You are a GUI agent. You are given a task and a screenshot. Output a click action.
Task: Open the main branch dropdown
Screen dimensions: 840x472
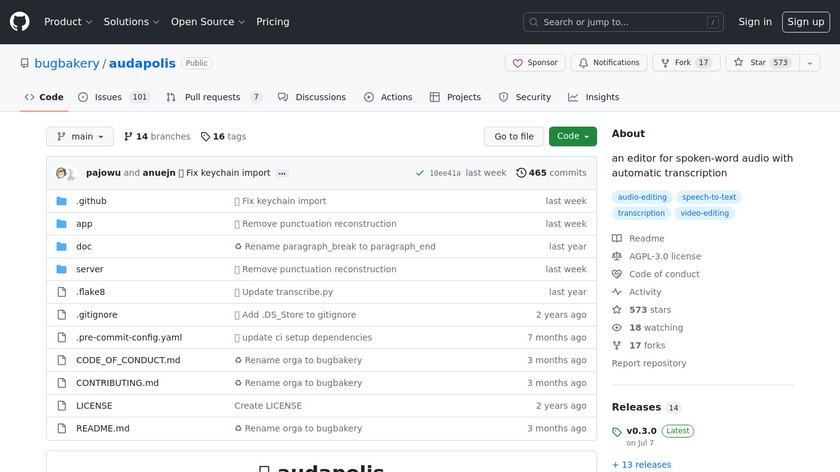click(80, 137)
